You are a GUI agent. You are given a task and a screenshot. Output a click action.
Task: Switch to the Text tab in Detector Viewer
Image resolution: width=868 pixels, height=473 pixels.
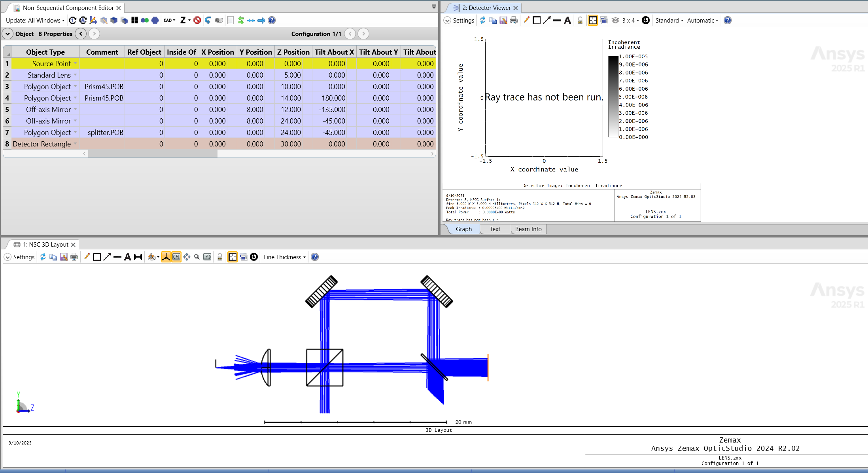495,229
